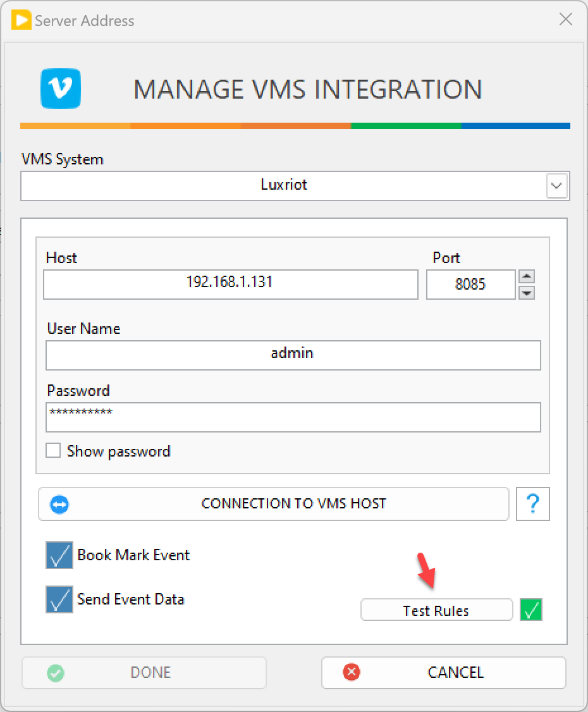Focus the Password input field
588x712 pixels.
pos(293,417)
